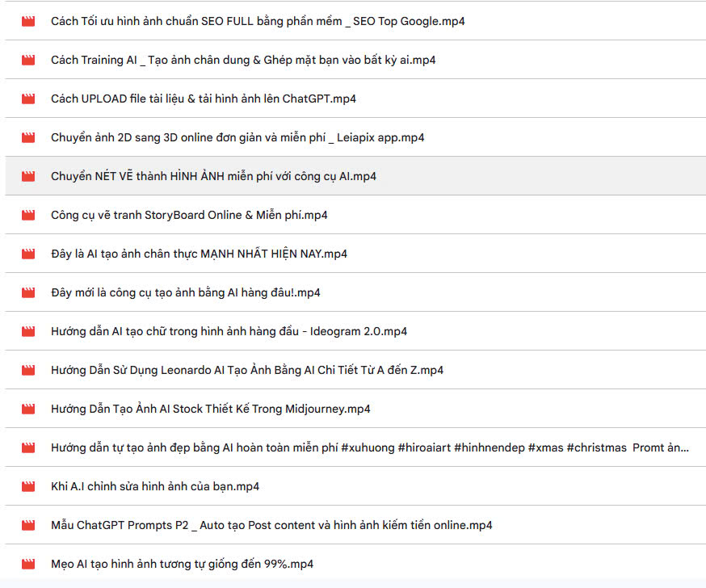Click video icon for Ideogram 2.0 file
The width and height of the screenshot is (706, 588).
pyautogui.click(x=28, y=331)
